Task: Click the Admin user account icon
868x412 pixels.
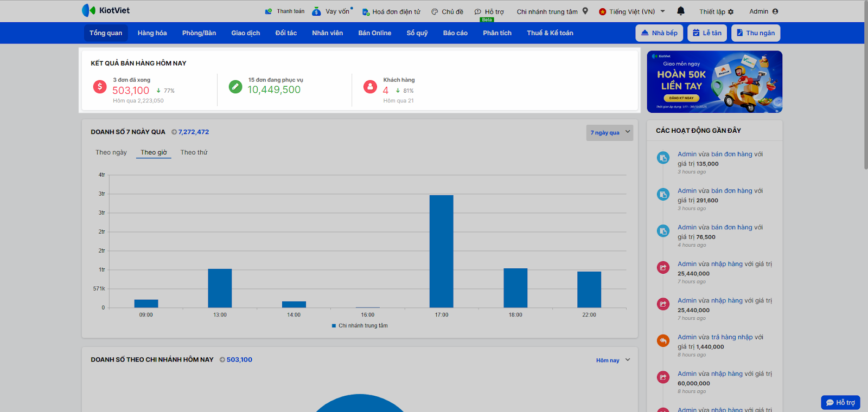Action: (x=775, y=11)
